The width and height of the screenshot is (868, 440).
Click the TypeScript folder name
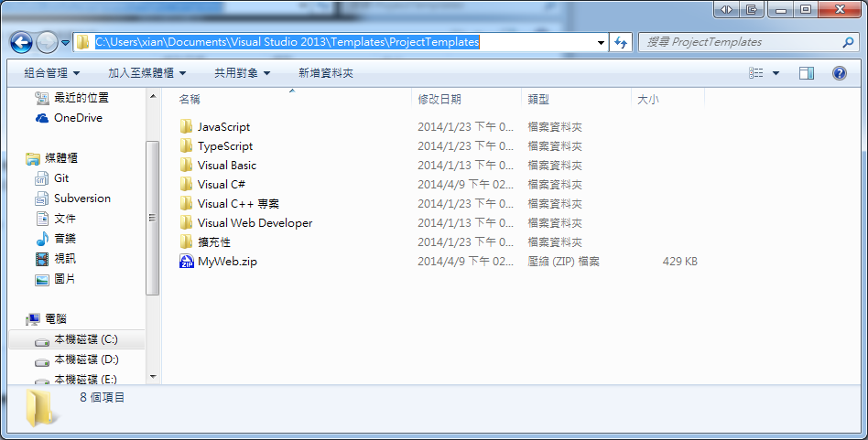[225, 146]
